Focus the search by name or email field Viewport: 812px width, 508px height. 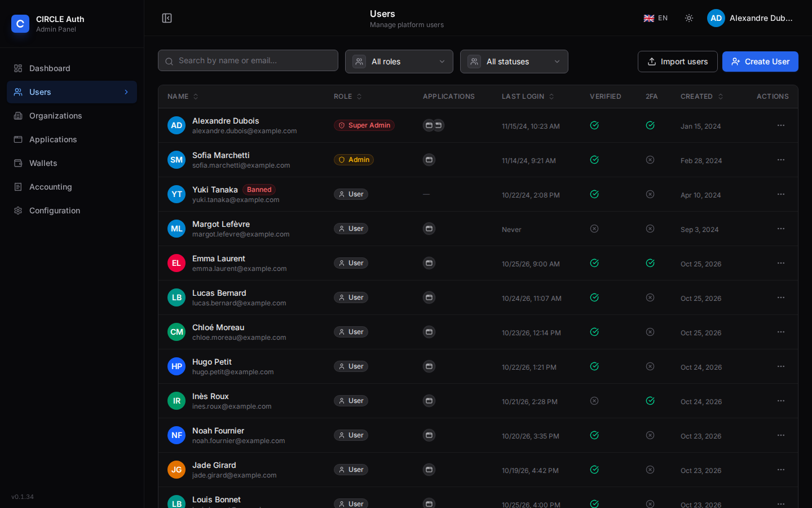(248, 60)
